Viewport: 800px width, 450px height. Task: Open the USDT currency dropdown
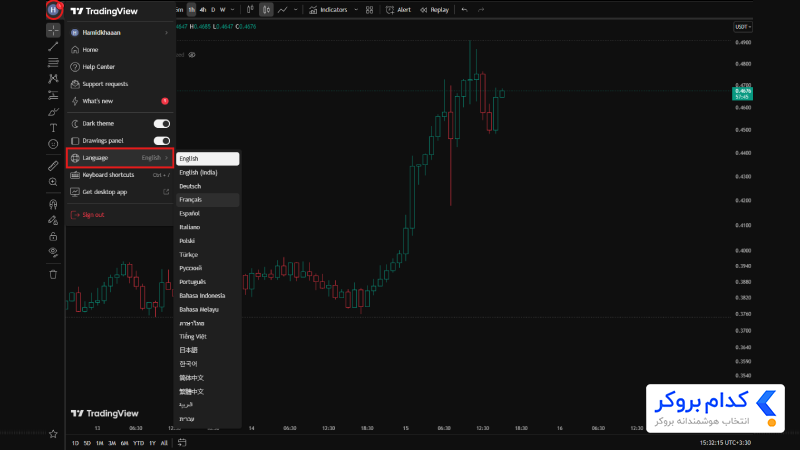(x=742, y=27)
